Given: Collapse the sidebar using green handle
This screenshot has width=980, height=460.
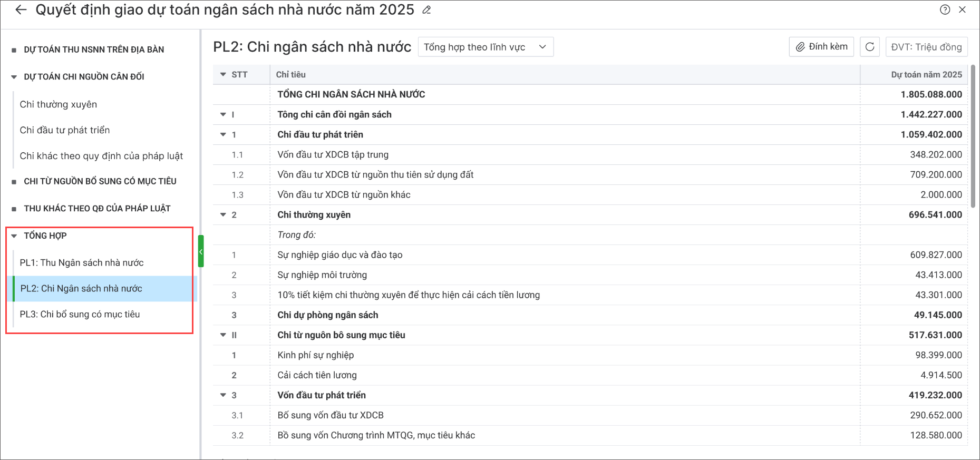Looking at the screenshot, I should tap(201, 251).
